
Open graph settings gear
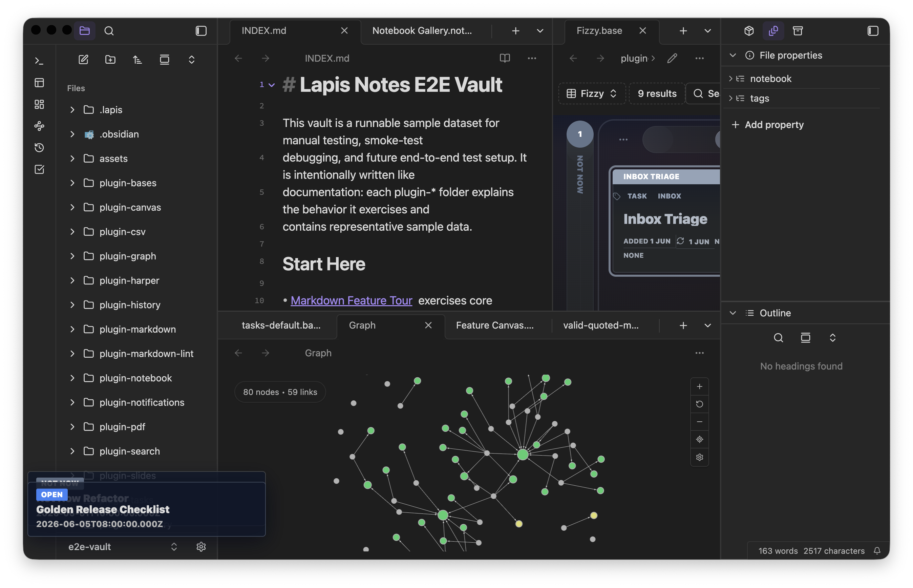coord(700,457)
